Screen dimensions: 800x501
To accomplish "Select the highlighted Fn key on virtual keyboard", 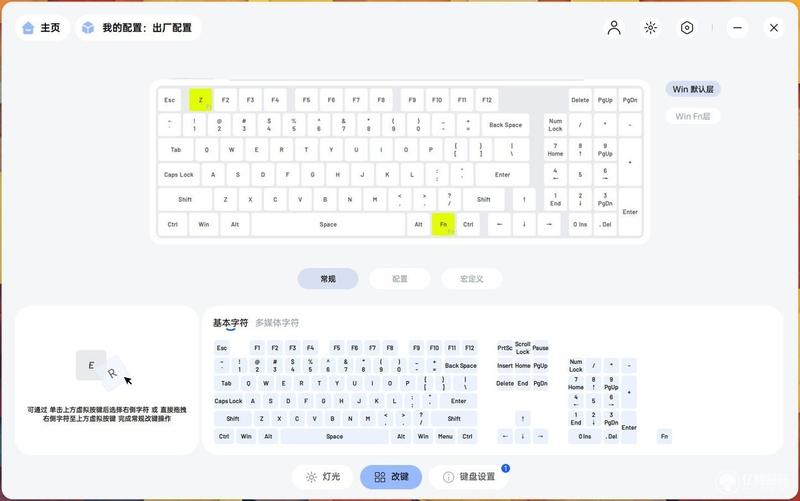I will point(443,224).
